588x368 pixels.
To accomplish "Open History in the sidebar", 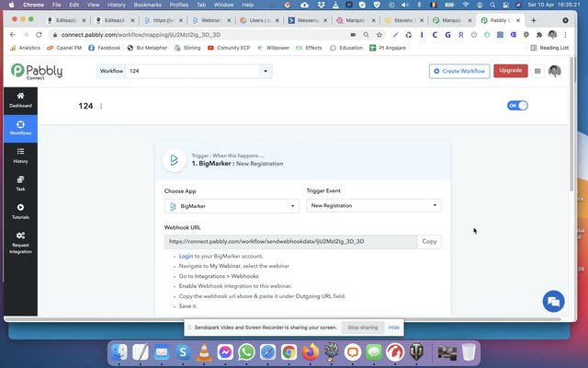I will (20, 155).
